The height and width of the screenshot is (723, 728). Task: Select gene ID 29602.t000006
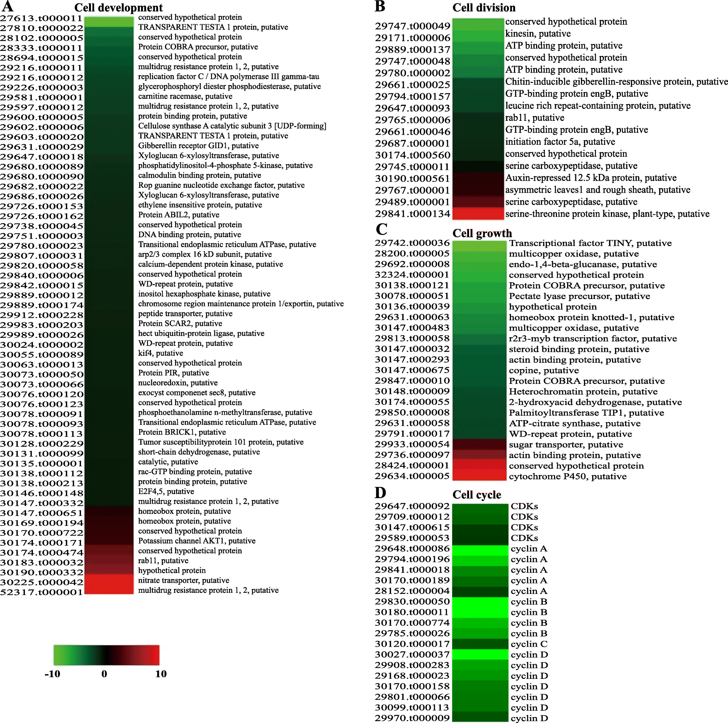pyautogui.click(x=42, y=127)
